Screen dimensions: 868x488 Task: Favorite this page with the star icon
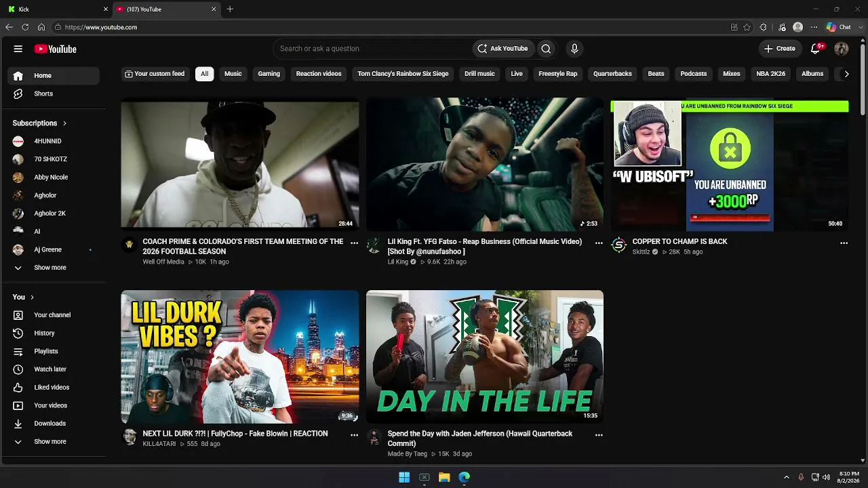pyautogui.click(x=747, y=27)
